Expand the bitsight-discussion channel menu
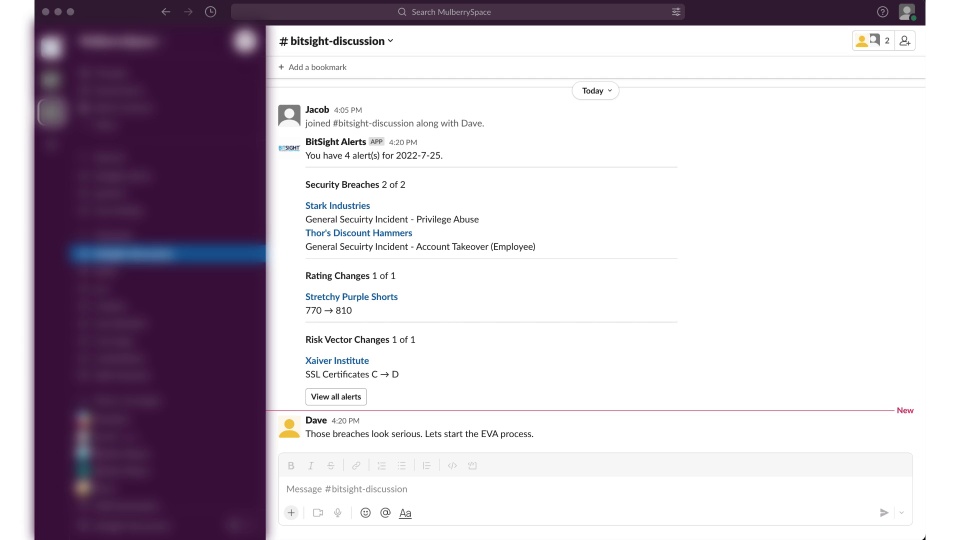960x540 pixels. click(336, 41)
